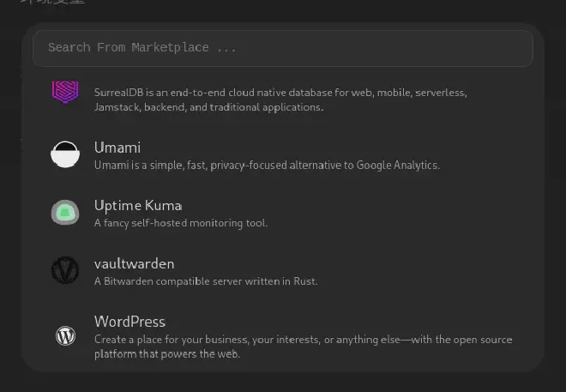Select the SurrealDB cloud native database description
Viewport: 566px width, 392px height.
click(280, 93)
